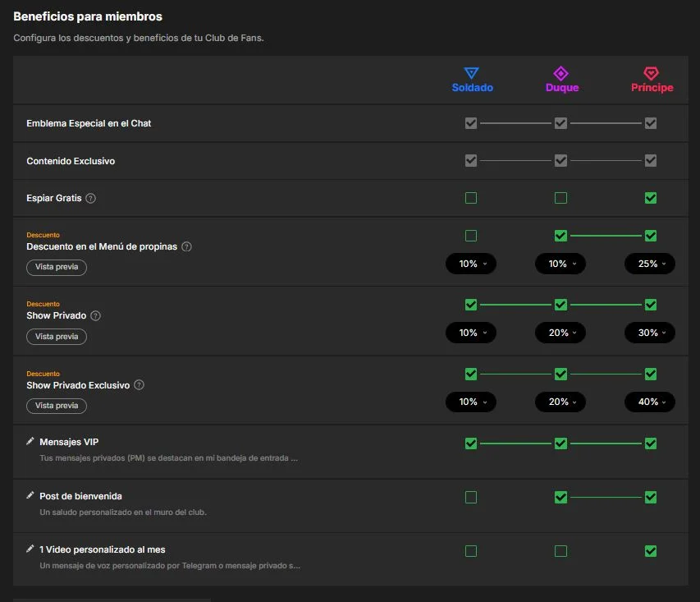Enable Post de bienvenida for Soldado

coord(471,498)
